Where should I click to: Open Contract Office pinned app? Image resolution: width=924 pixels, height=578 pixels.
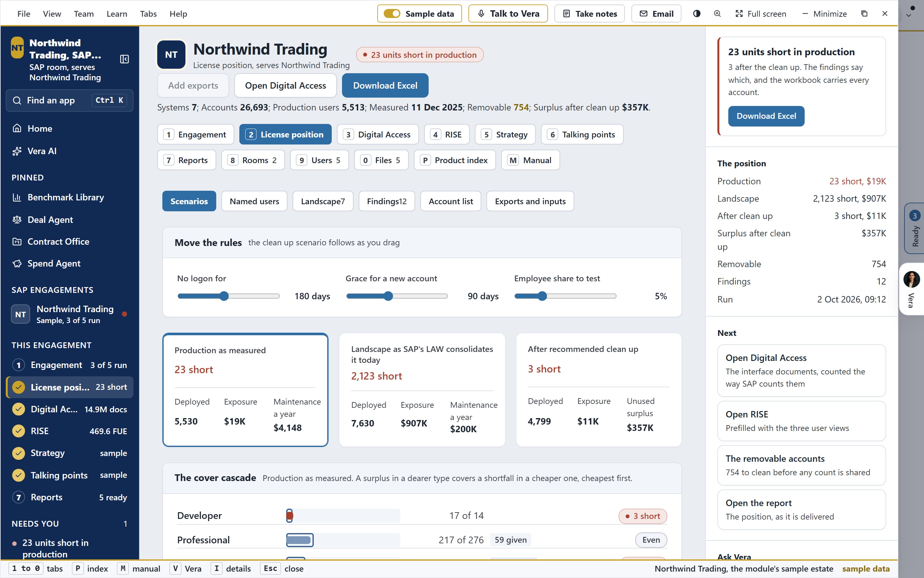pyautogui.click(x=70, y=241)
